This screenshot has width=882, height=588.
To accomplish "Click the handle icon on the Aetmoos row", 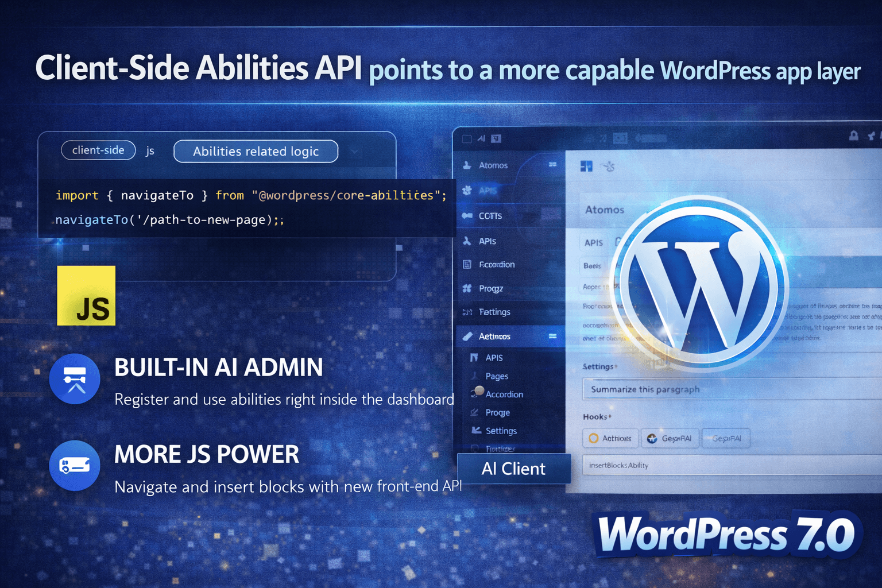I will coord(552,336).
